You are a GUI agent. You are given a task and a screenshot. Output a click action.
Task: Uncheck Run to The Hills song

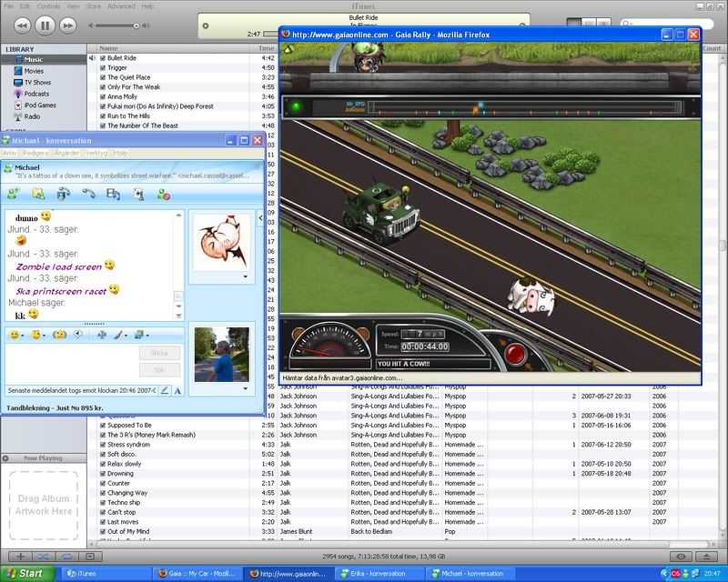pos(103,116)
